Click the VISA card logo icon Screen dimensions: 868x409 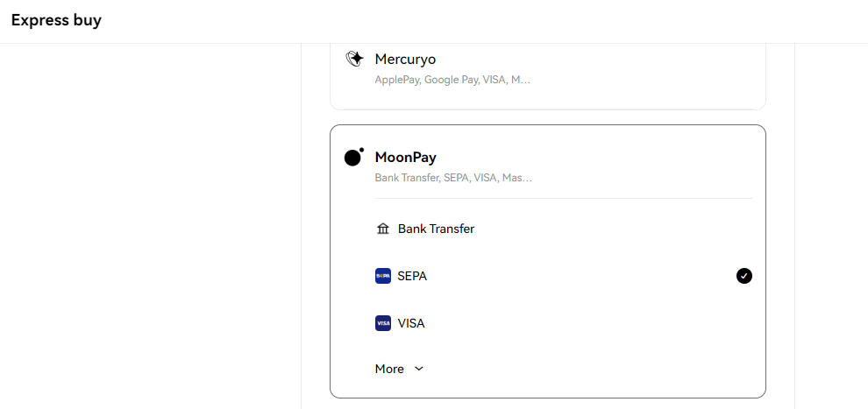point(383,323)
